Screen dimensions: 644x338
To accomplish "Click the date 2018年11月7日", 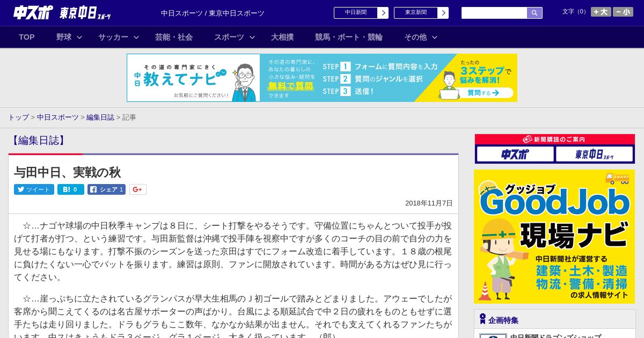I will 429,203.
